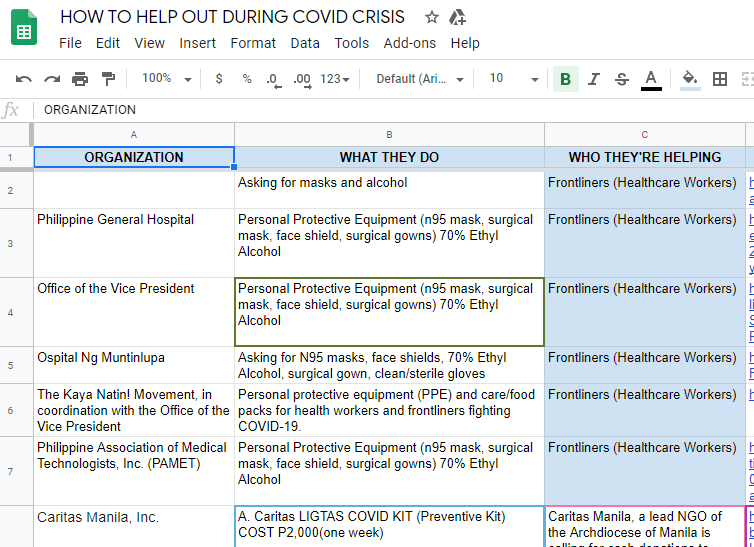Select WHO THEY'RE HELPING header cell
Viewport: 754px width, 547px height.
click(645, 157)
